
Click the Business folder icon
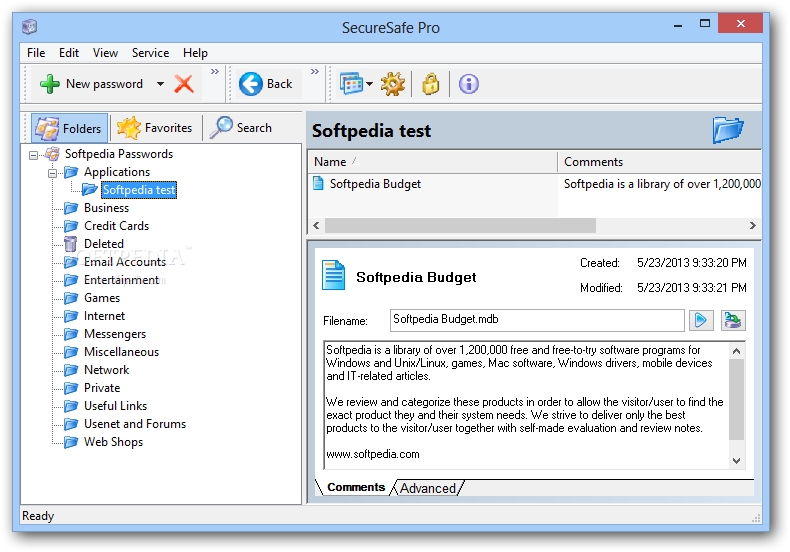pos(71,208)
